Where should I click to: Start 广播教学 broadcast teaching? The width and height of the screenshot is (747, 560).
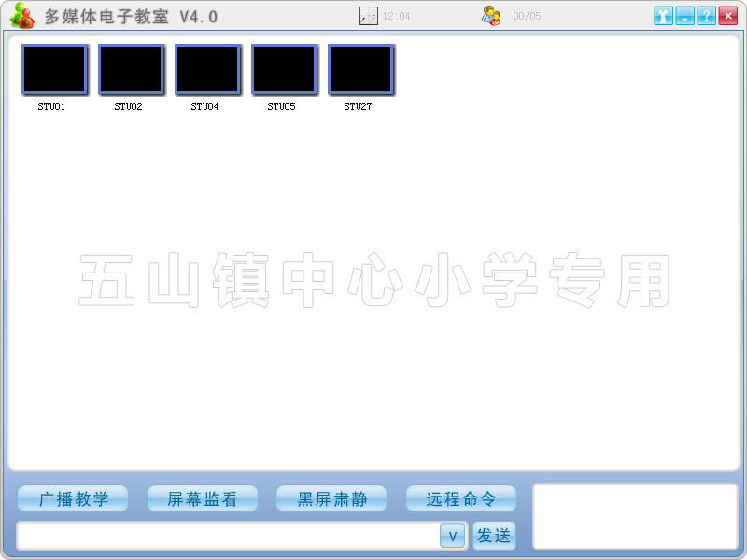click(74, 499)
